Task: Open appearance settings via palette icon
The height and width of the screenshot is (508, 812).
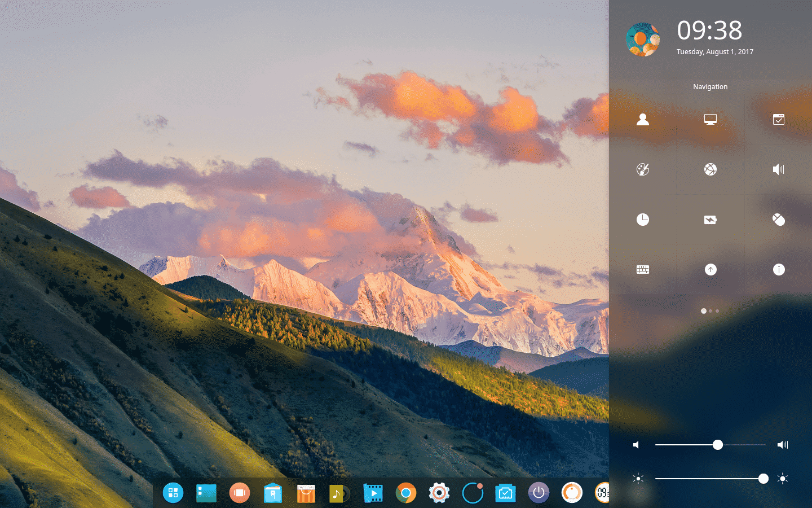Action: (x=643, y=169)
